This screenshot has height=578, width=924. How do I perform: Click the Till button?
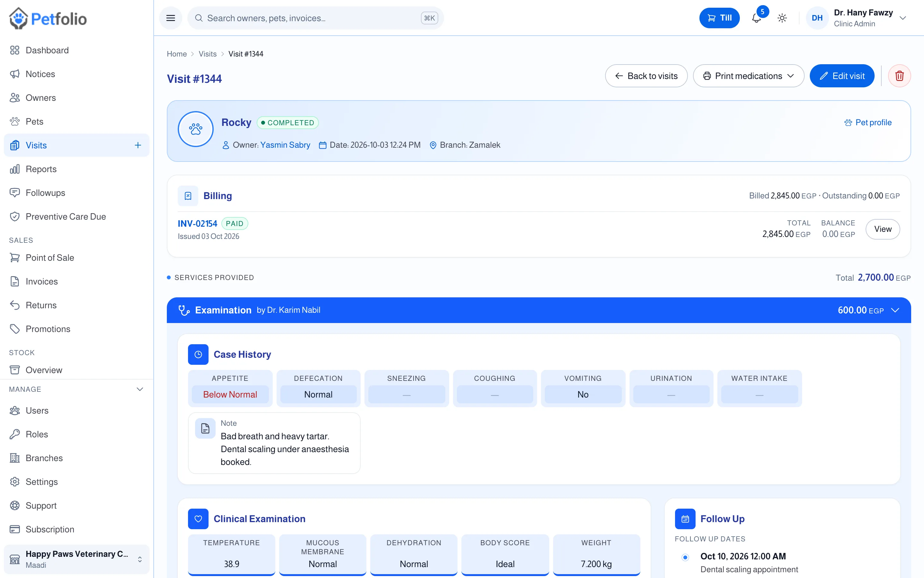[719, 18]
